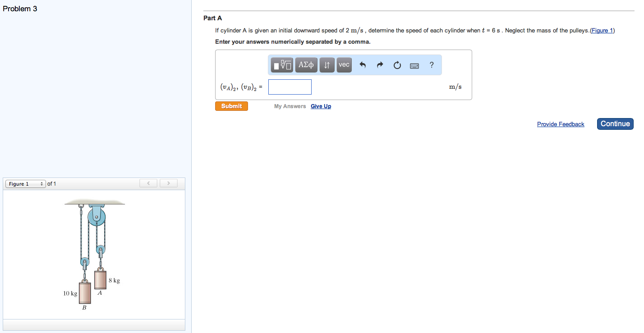Click the next figure chevron arrow
Image resolution: width=644 pixels, height=333 pixels.
(x=168, y=183)
